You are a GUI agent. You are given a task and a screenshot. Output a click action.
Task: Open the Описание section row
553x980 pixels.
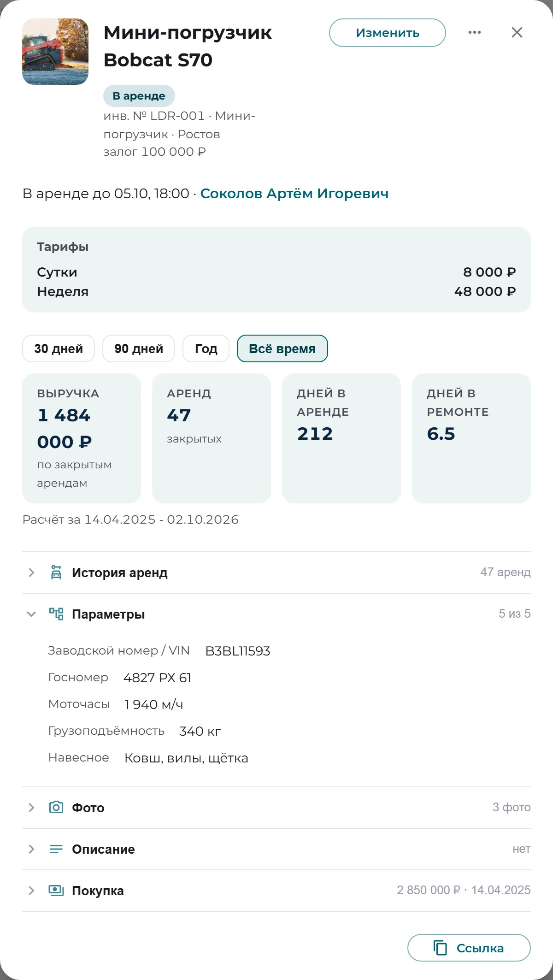point(276,849)
